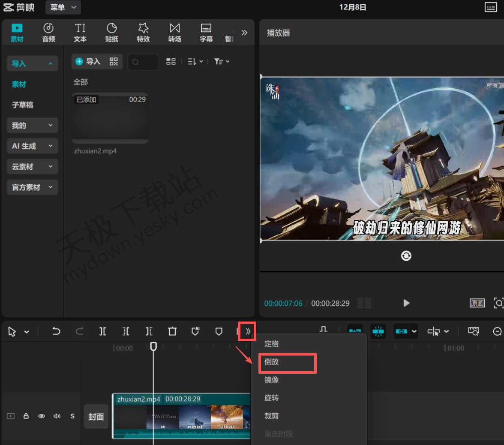This screenshot has height=445, width=504.
Task: Switch to the 特效 tab
Action: (x=143, y=32)
